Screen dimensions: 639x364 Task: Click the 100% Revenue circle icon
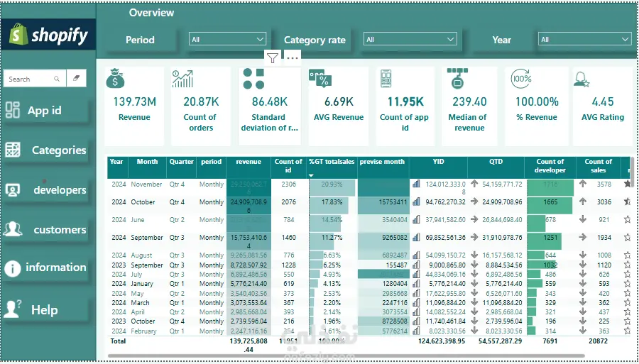(521, 79)
